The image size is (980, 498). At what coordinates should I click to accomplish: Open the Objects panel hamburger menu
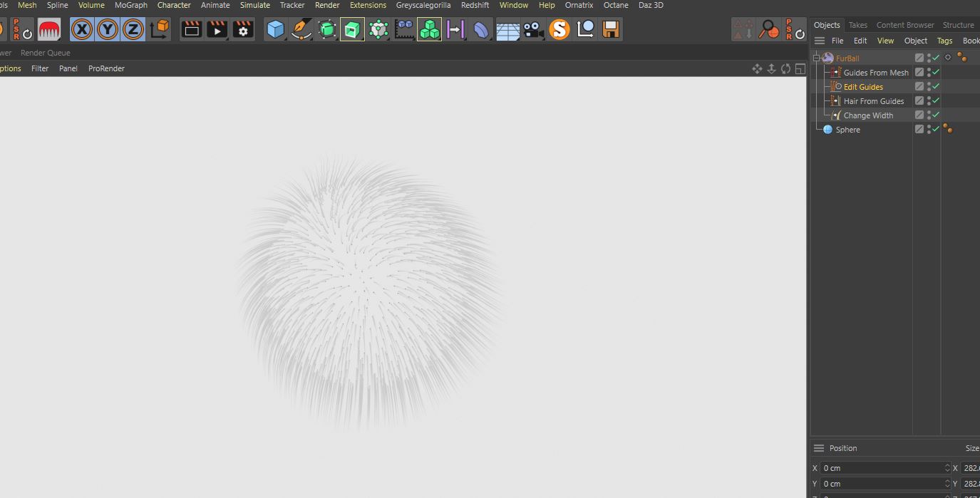pyautogui.click(x=820, y=41)
